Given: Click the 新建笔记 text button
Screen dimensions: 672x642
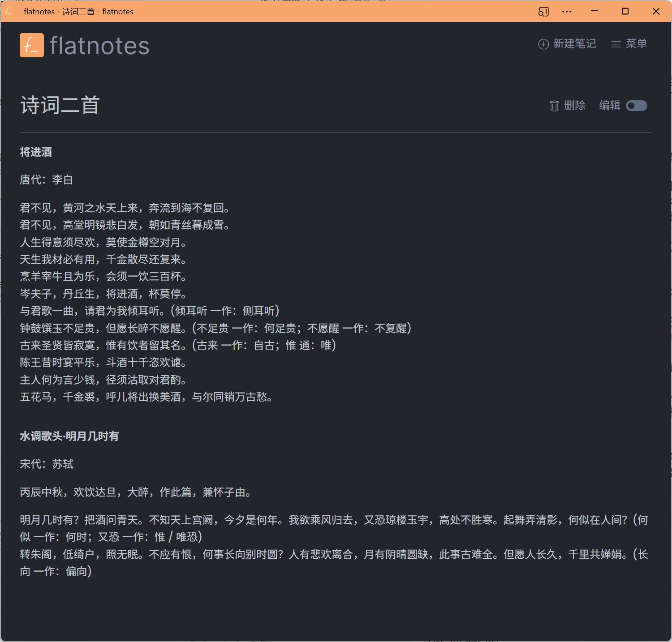Looking at the screenshot, I should point(574,44).
